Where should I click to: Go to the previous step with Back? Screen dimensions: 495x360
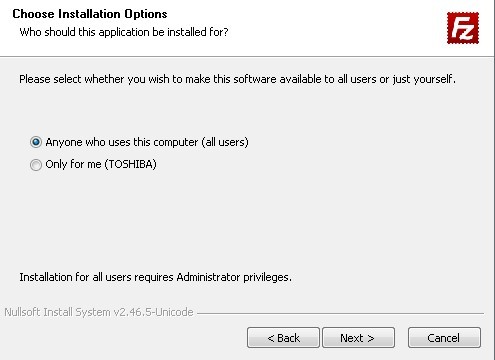click(283, 338)
